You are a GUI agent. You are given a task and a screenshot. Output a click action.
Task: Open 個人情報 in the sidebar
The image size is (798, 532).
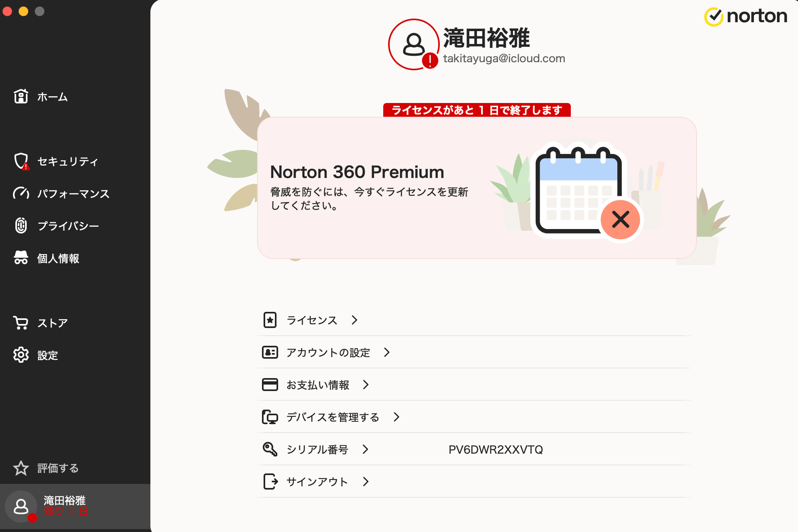tap(58, 259)
